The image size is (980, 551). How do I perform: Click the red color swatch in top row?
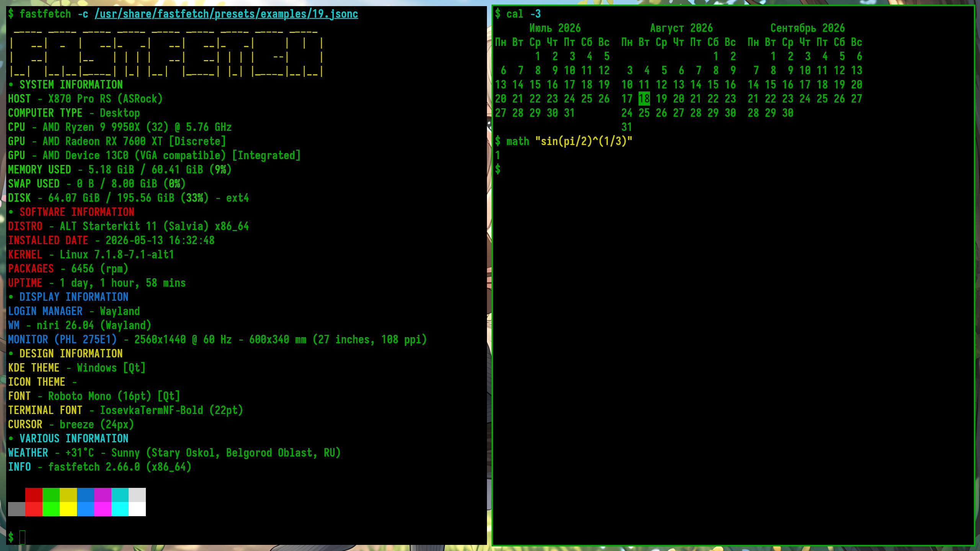pos(34,495)
